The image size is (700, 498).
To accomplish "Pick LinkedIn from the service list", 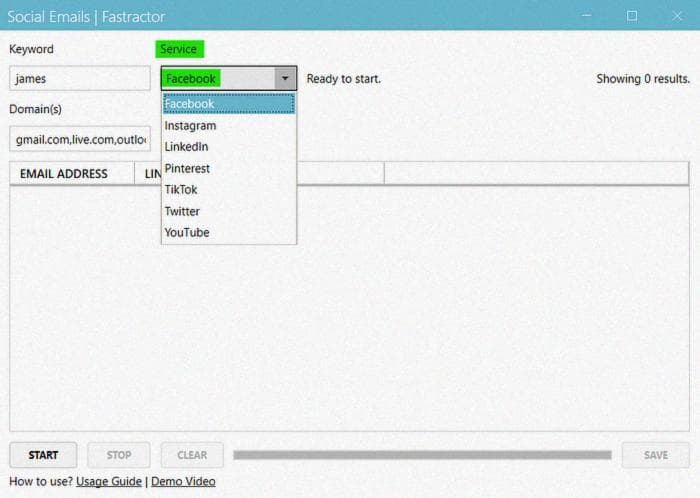I will point(229,147).
